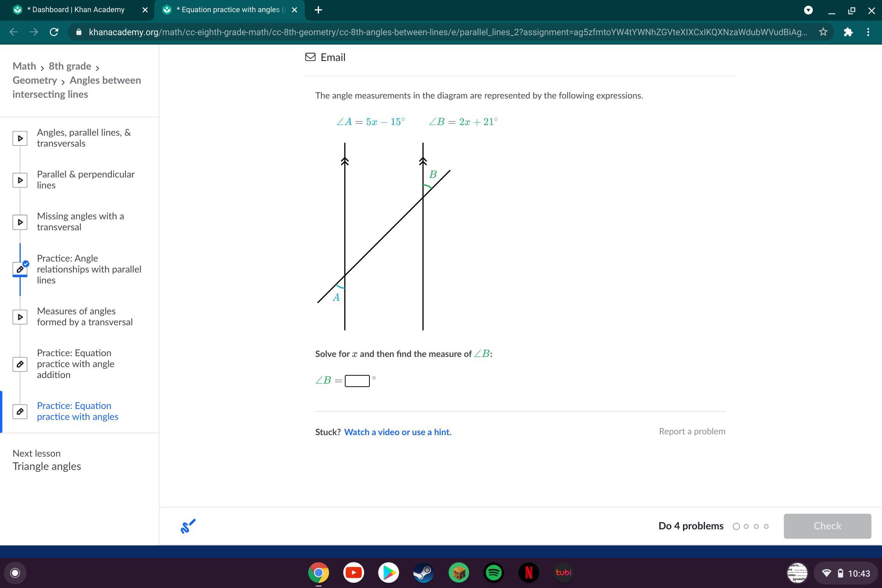Screen dimensions: 882x588
Task: Open Practice: Equation practice with angle addition
Action: pos(75,364)
